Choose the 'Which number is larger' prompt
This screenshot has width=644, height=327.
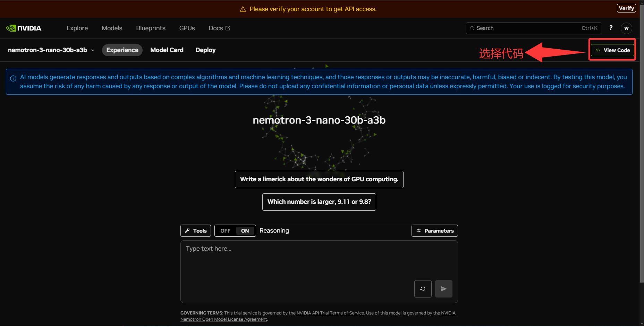319,202
